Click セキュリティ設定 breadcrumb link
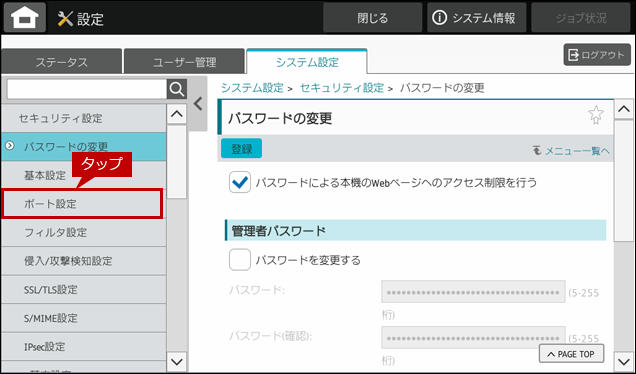 point(342,88)
